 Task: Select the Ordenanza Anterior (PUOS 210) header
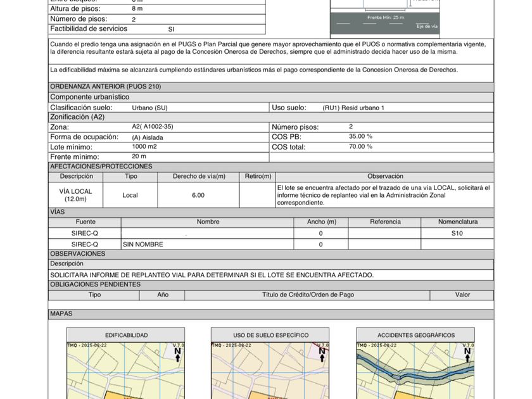(106, 87)
